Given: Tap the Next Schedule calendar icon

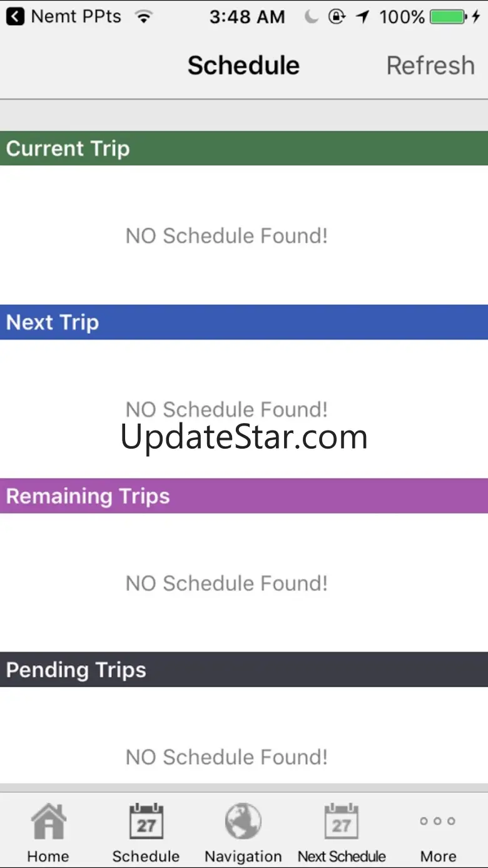Looking at the screenshot, I should point(342,822).
